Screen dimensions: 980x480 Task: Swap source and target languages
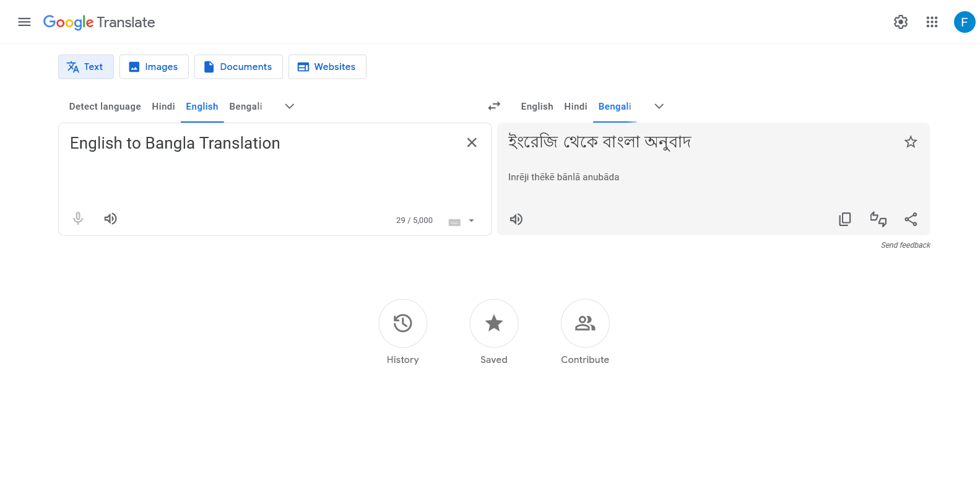pyautogui.click(x=494, y=107)
